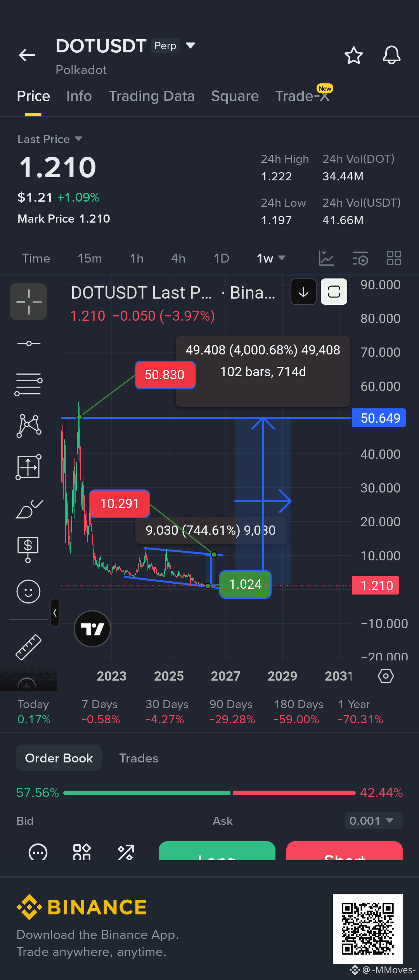Open chart display settings icon
The height and width of the screenshot is (980, 419).
coord(360,258)
